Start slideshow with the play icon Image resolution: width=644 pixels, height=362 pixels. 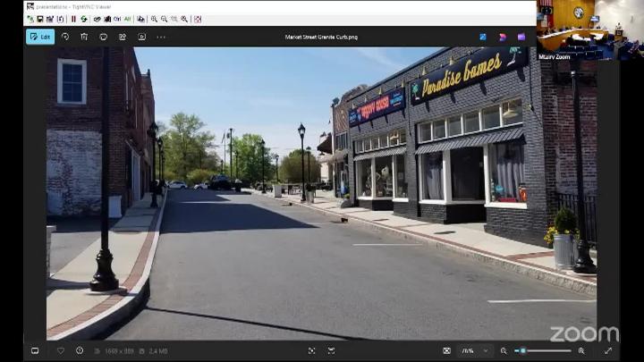pos(141,37)
